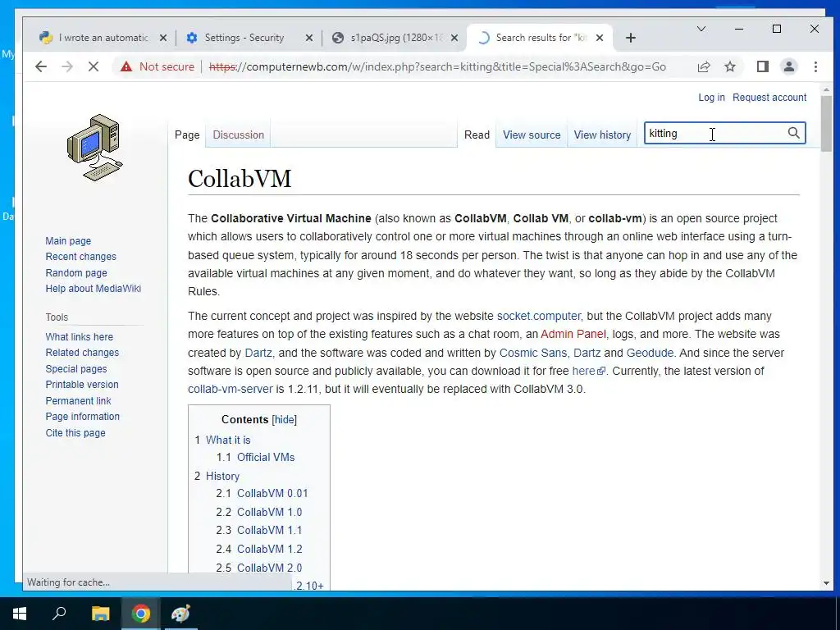Hide the Contents table
Image resolution: width=840 pixels, height=630 pixels.
[x=284, y=419]
